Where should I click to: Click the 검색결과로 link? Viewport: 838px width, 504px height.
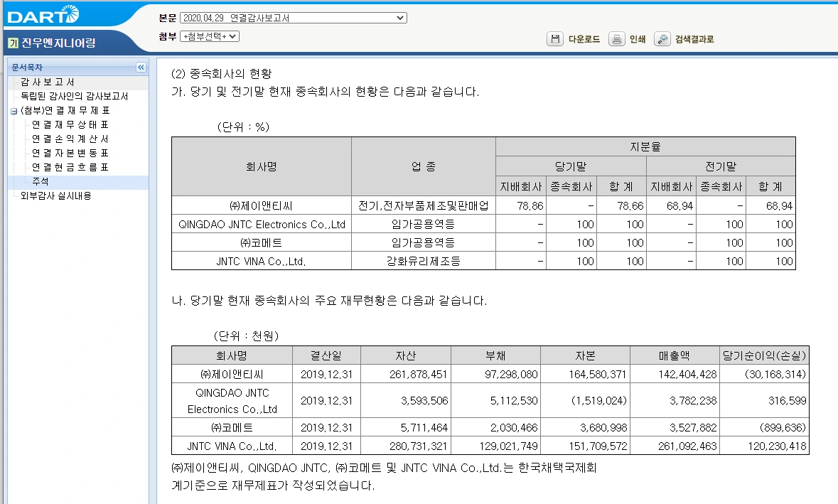click(x=694, y=39)
